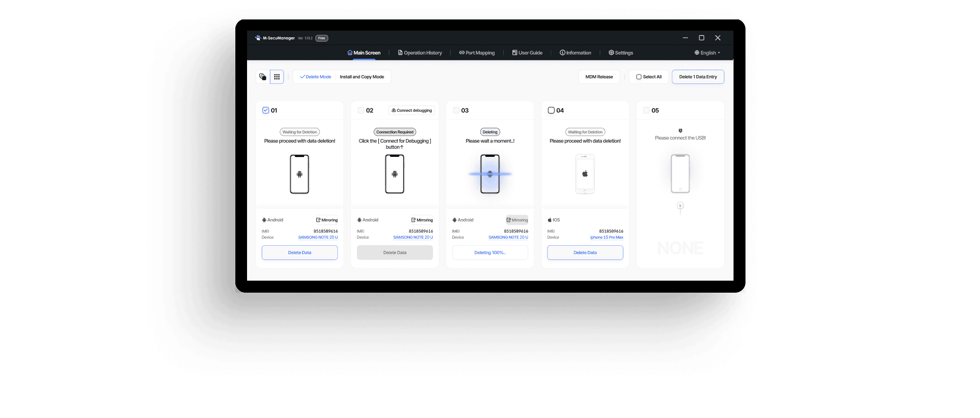The width and height of the screenshot is (980, 418).
Task: Click the Apple iPhone image in slot 04
Action: coord(585,174)
